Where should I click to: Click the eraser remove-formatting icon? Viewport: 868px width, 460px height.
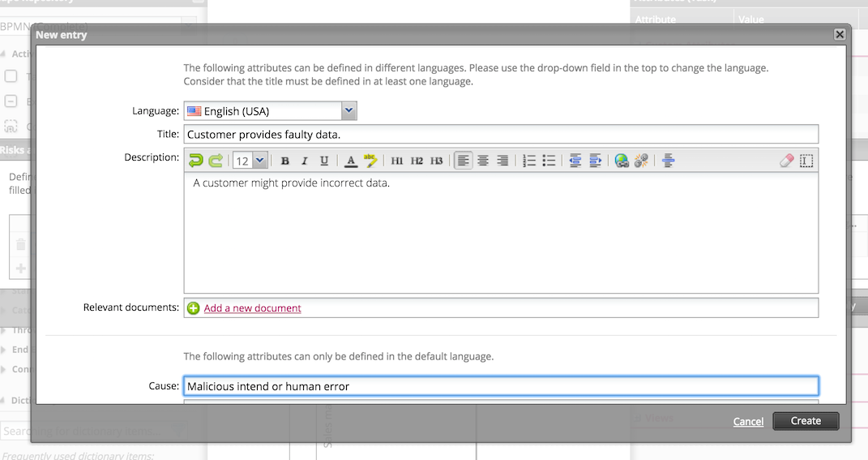pyautogui.click(x=786, y=161)
